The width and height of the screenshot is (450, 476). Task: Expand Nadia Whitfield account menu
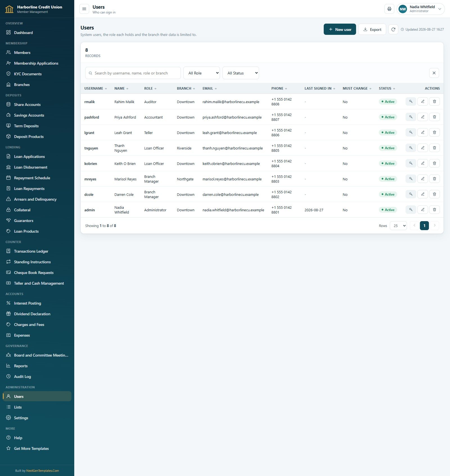pyautogui.click(x=421, y=9)
